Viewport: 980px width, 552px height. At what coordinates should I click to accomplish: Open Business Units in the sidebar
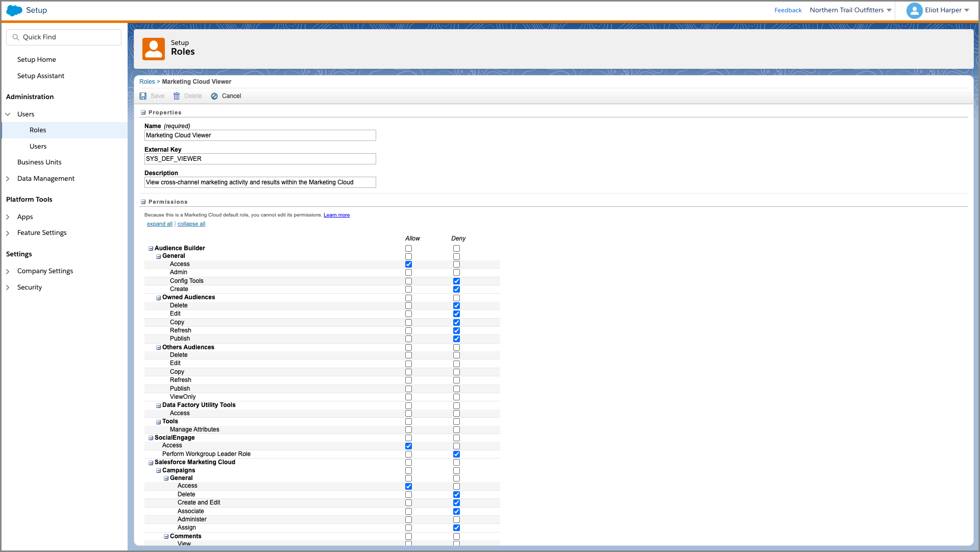tap(39, 162)
